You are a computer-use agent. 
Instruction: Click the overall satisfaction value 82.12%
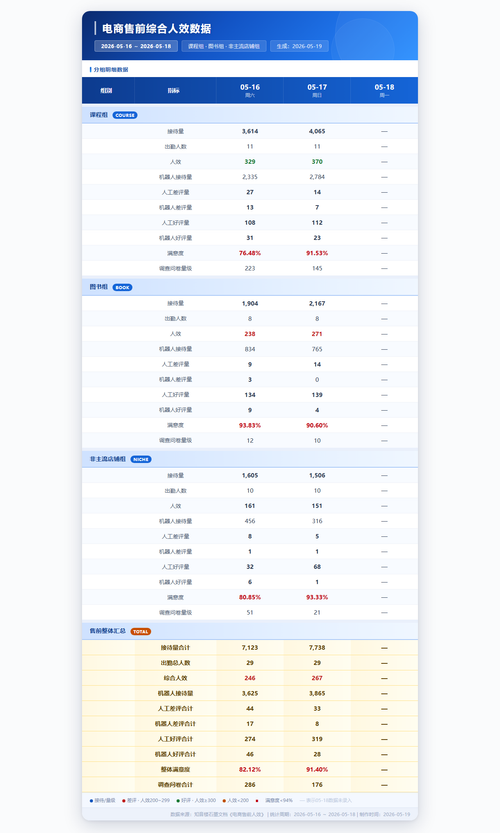point(250,770)
